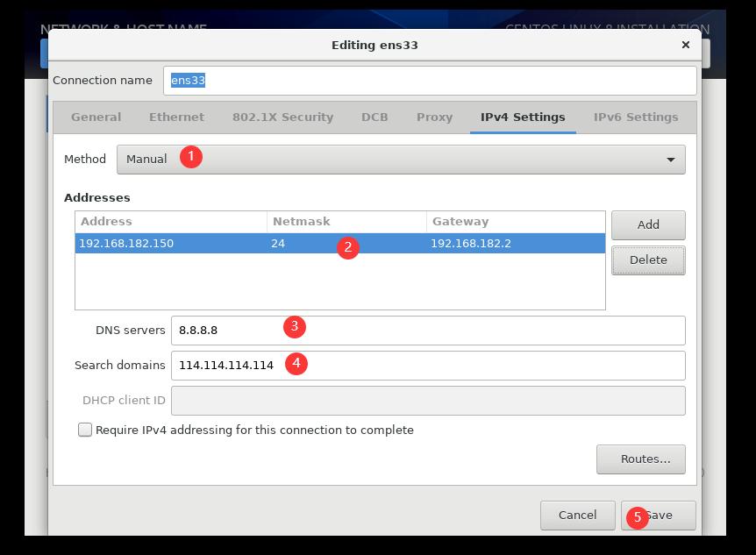Open the DCB configuration tab
Screen dimensions: 756x555
point(374,117)
